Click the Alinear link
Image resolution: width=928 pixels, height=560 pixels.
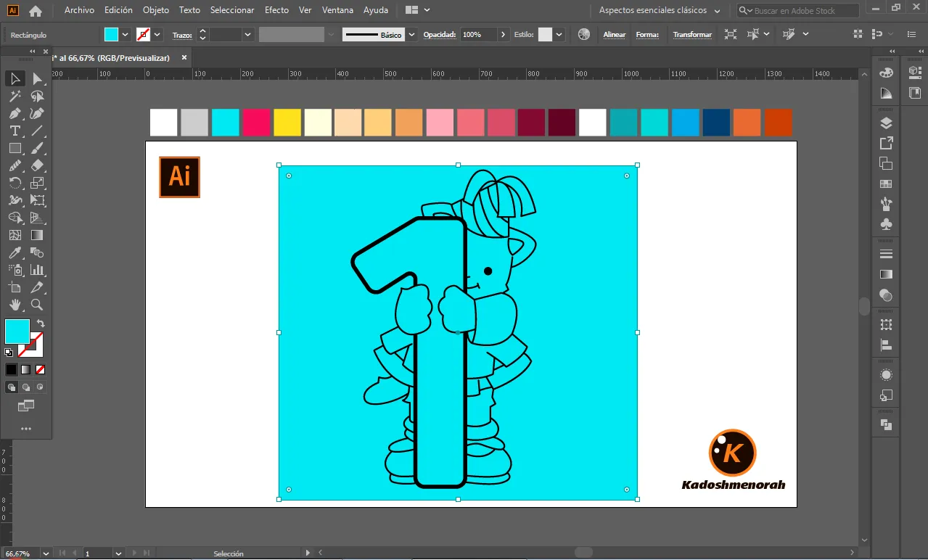615,35
